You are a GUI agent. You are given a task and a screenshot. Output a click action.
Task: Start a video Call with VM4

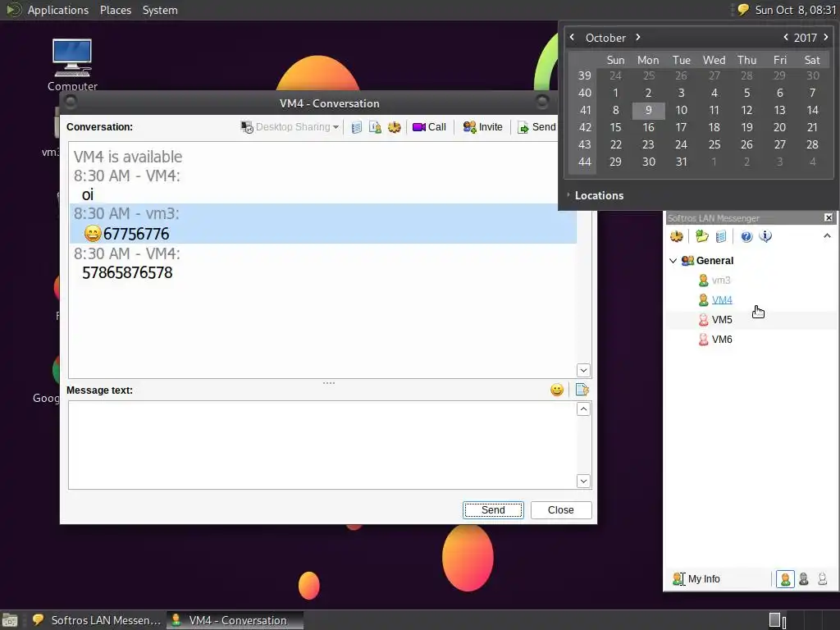pyautogui.click(x=429, y=127)
